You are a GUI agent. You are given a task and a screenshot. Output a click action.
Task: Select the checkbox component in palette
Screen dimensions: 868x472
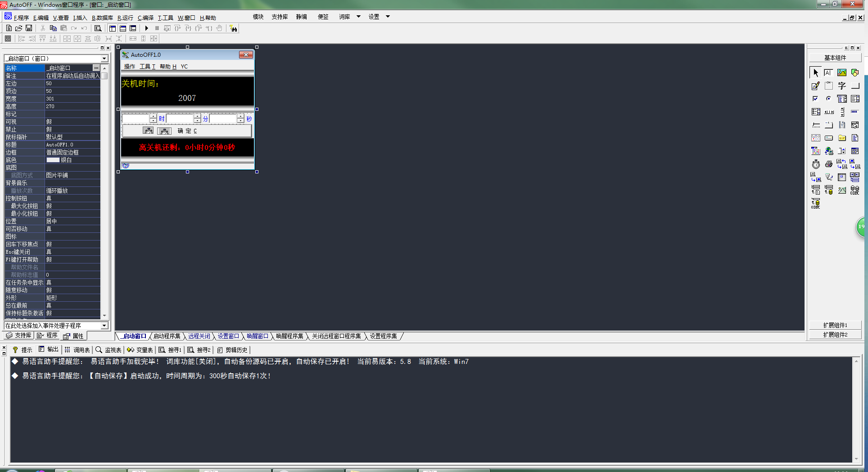815,99
